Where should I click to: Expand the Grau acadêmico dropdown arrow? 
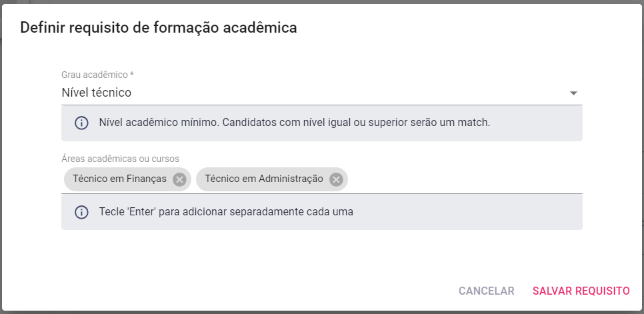pos(573,93)
